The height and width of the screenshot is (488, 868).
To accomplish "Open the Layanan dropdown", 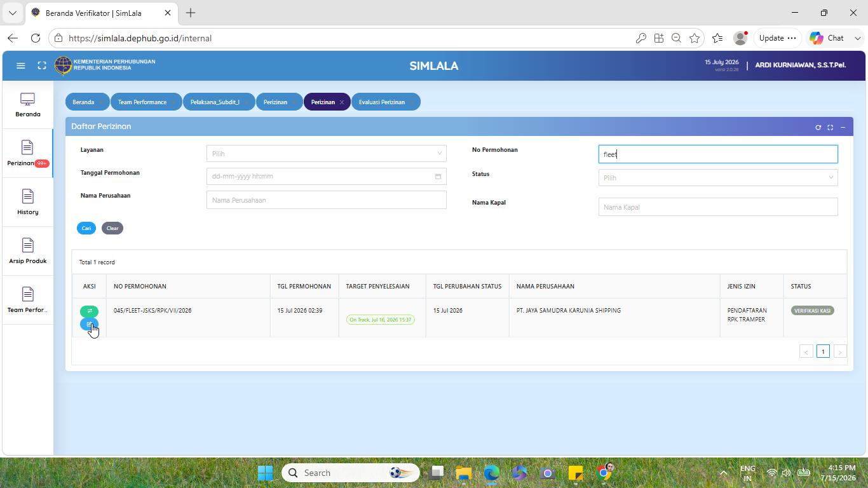I will coord(327,153).
